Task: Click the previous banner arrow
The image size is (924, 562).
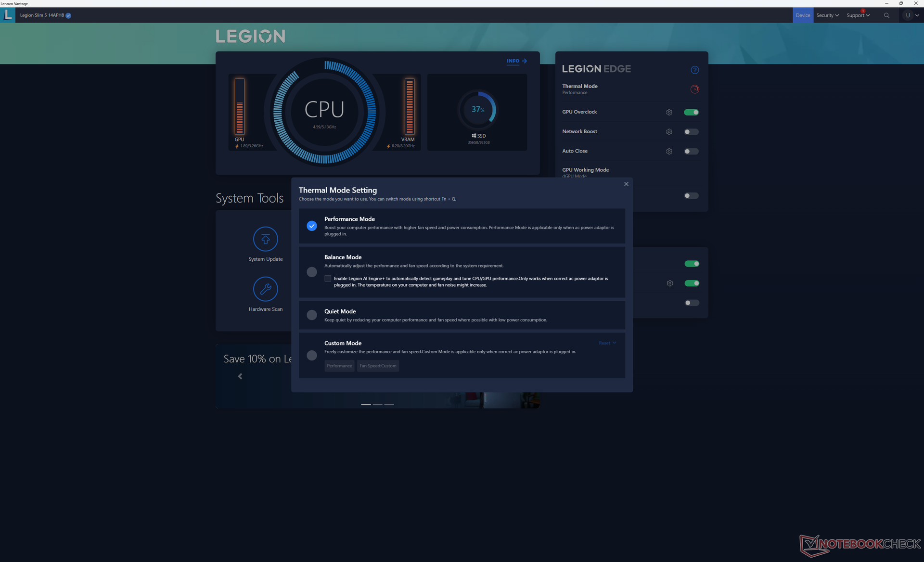Action: point(240,376)
